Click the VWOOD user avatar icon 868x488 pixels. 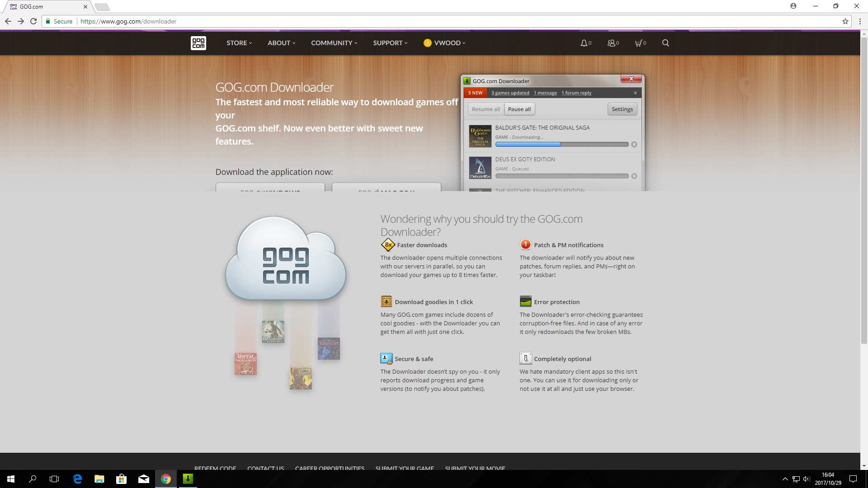427,43
